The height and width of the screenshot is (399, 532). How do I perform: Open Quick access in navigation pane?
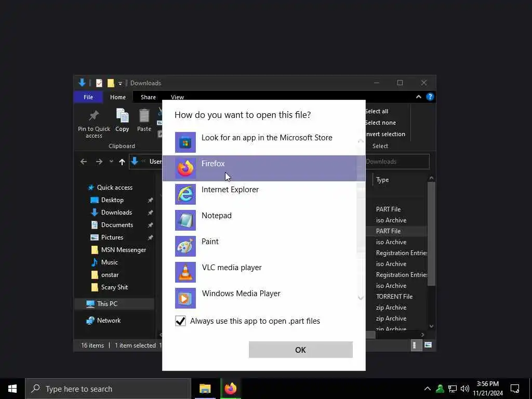click(x=115, y=188)
